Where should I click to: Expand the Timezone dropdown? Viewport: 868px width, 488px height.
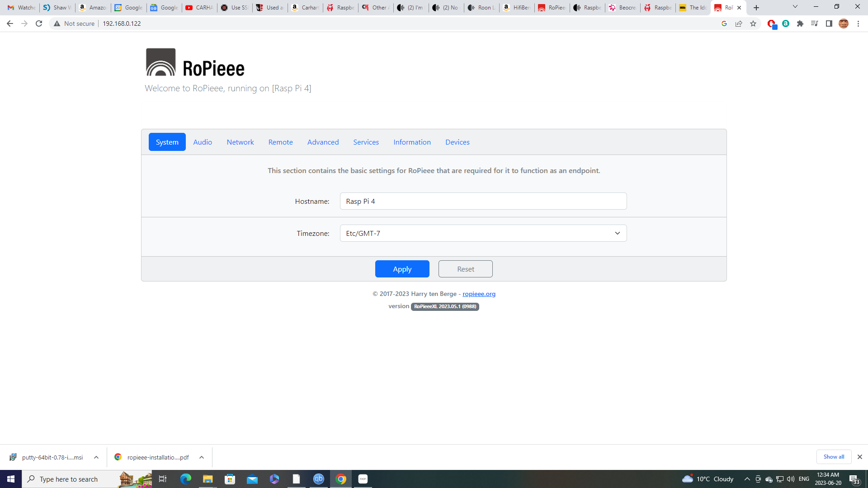click(483, 233)
